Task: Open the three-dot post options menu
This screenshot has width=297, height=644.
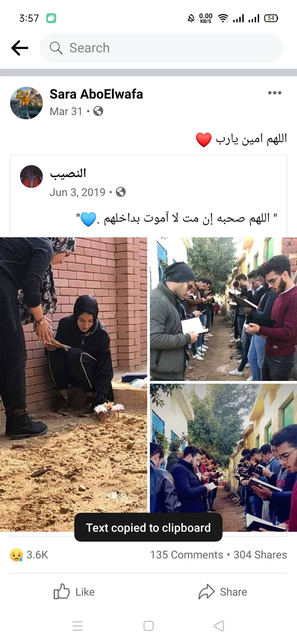Action: tap(274, 93)
